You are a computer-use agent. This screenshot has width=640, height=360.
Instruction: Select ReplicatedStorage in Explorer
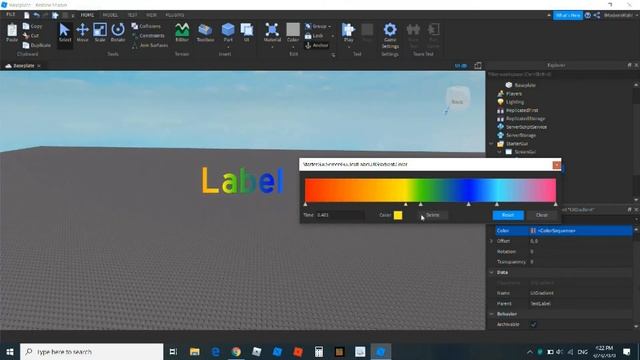(525, 119)
